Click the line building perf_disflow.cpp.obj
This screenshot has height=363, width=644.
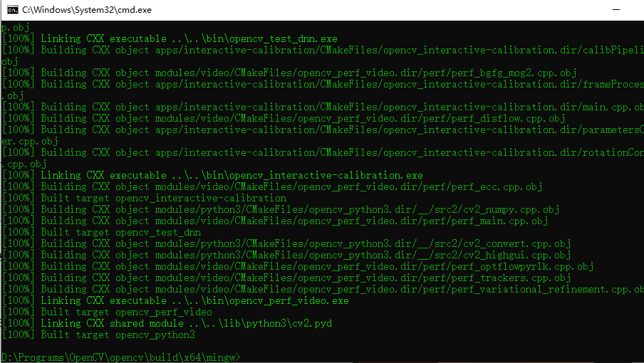284,118
